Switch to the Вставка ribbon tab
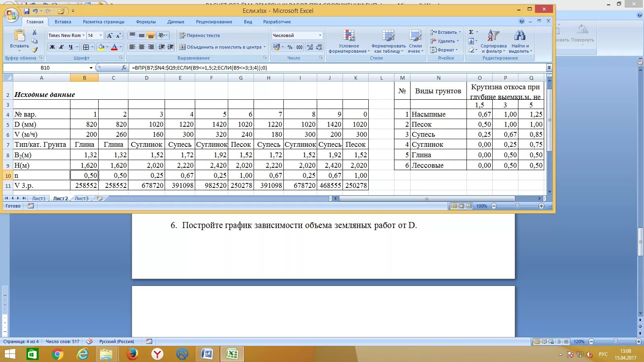This screenshot has height=362, width=644. 63,22
